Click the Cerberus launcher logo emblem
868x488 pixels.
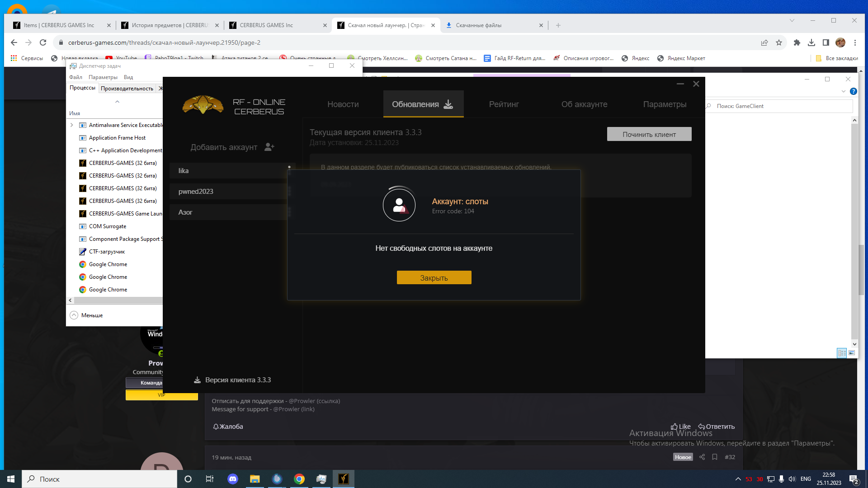[x=203, y=104]
